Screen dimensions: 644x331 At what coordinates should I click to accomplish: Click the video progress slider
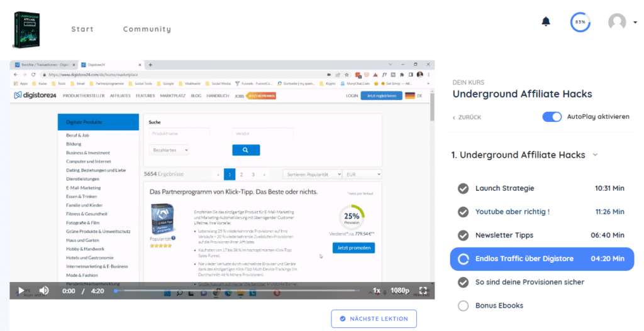pos(237,291)
